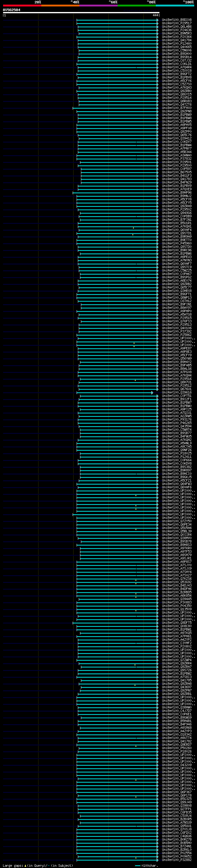Image resolution: width=197 pixels, height=868 pixels.
Task: Select the UniRef100_B7FHX0 hit
Action: [x=176, y=108]
